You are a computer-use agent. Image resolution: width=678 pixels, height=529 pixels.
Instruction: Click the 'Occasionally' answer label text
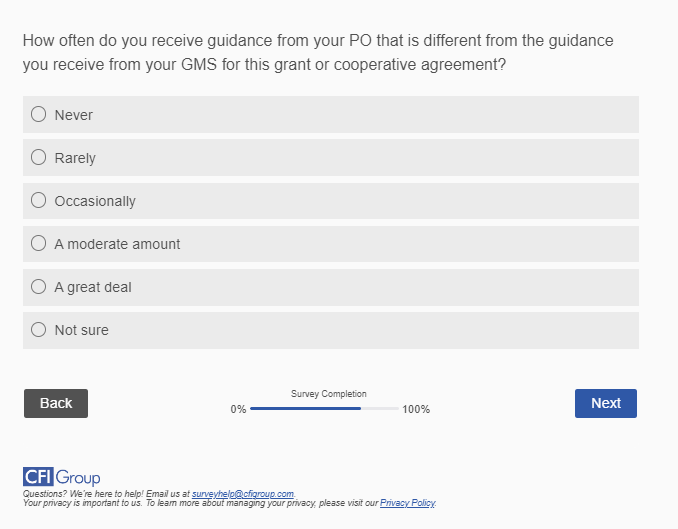95,201
